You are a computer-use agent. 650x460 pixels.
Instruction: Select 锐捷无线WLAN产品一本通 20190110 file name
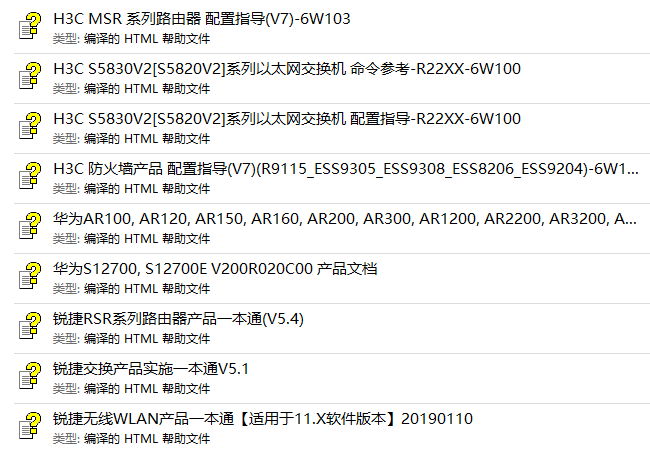click(x=263, y=419)
